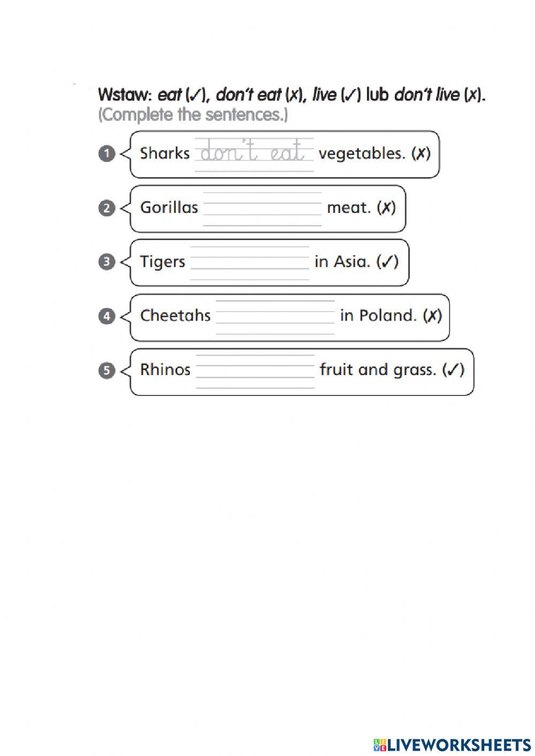535x756 pixels.
Task: Select the blank field after Cheetahs
Action: pos(275,317)
